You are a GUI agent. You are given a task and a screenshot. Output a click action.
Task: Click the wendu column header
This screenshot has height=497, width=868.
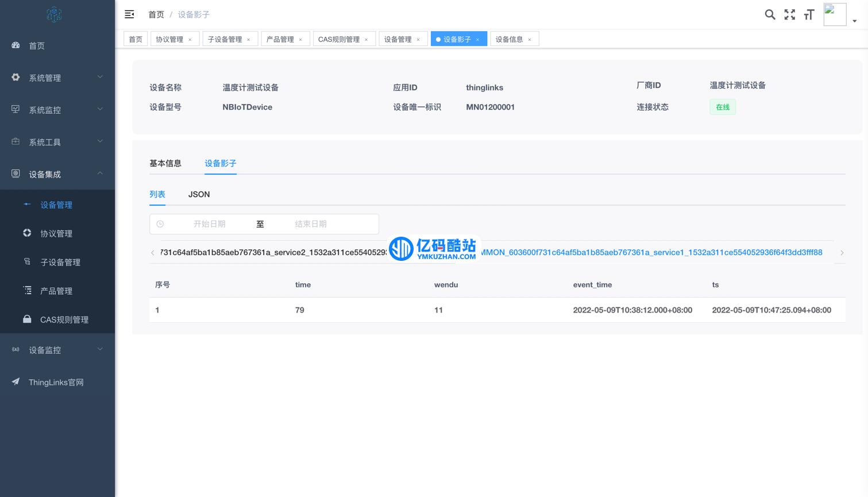(x=446, y=284)
